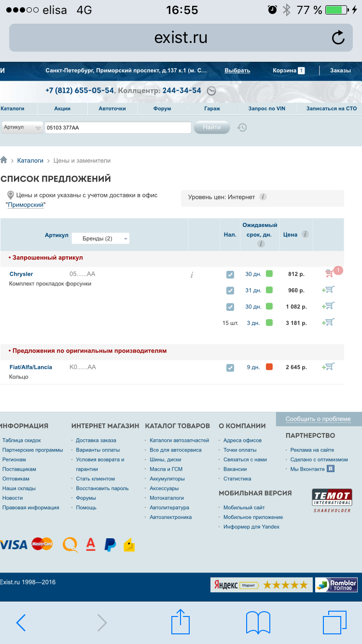Tap the Alfa-Bank payment logo
Screen dimensions: 362x644
coord(91,545)
